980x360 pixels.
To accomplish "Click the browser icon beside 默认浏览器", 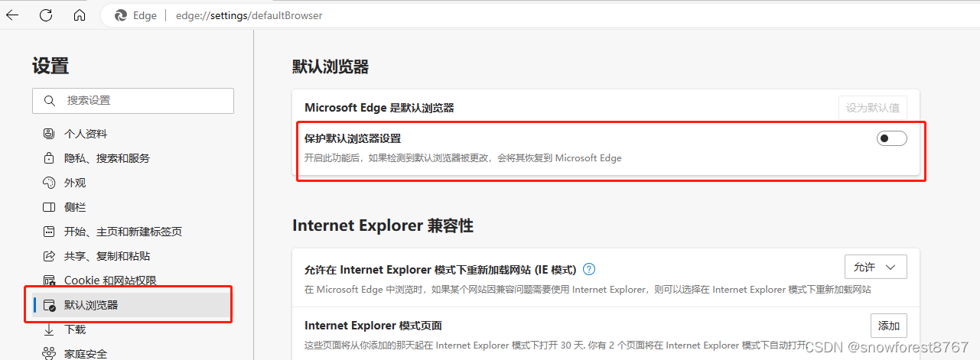I will (x=49, y=305).
